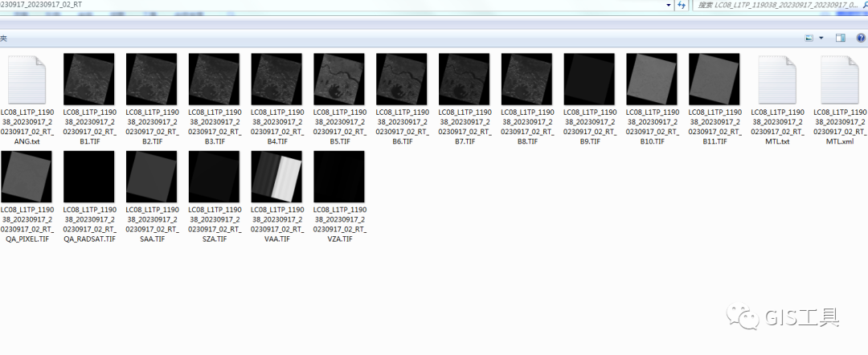Select the VAA.TIF thumbnail

coord(276,177)
